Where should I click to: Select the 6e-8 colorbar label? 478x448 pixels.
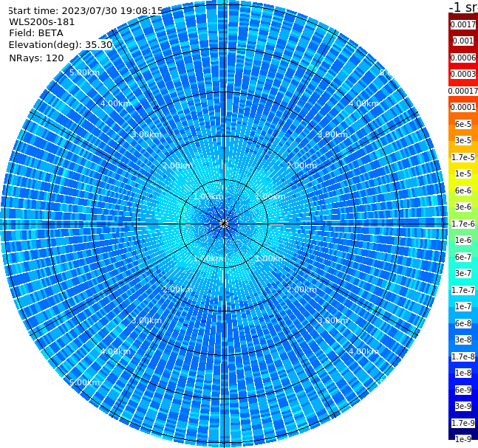tap(463, 323)
